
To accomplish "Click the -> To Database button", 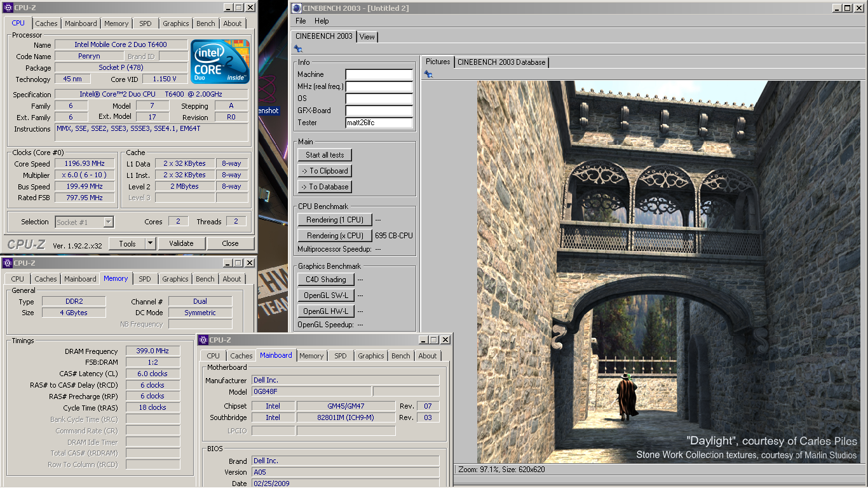I will click(x=325, y=187).
